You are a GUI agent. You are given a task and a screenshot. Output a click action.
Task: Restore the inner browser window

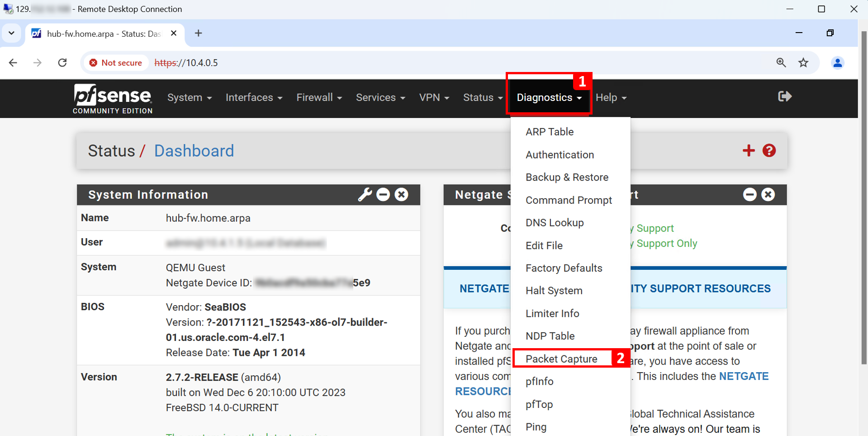pos(830,33)
